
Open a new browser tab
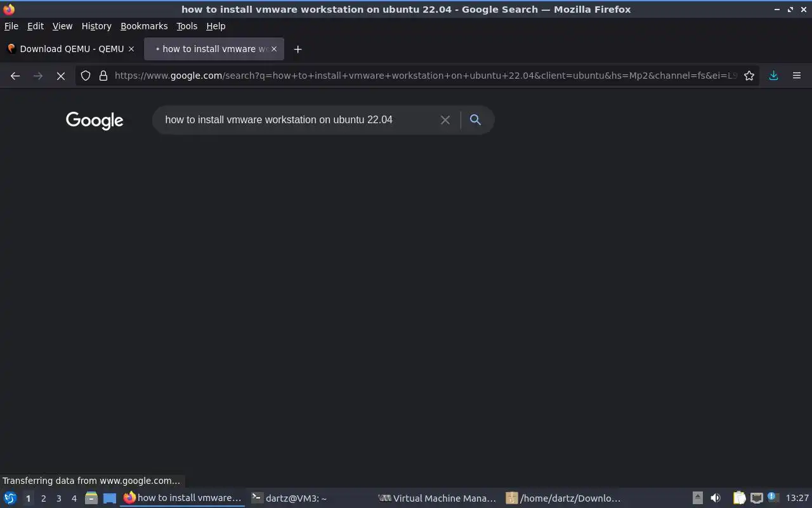[x=298, y=49]
